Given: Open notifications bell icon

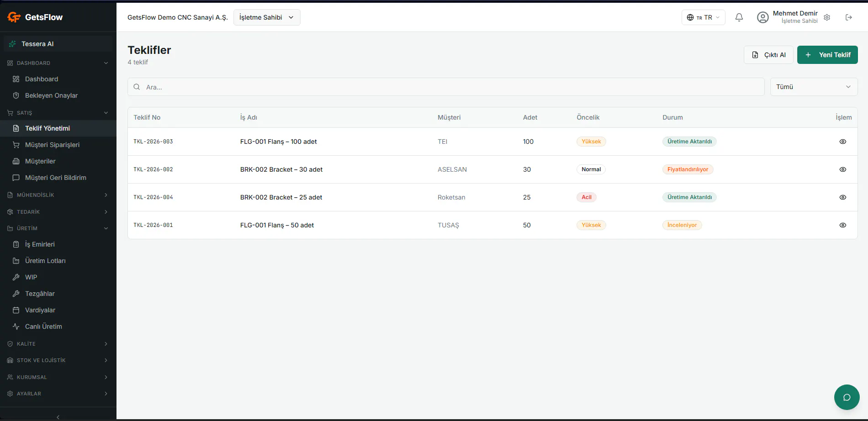Looking at the screenshot, I should (739, 17).
